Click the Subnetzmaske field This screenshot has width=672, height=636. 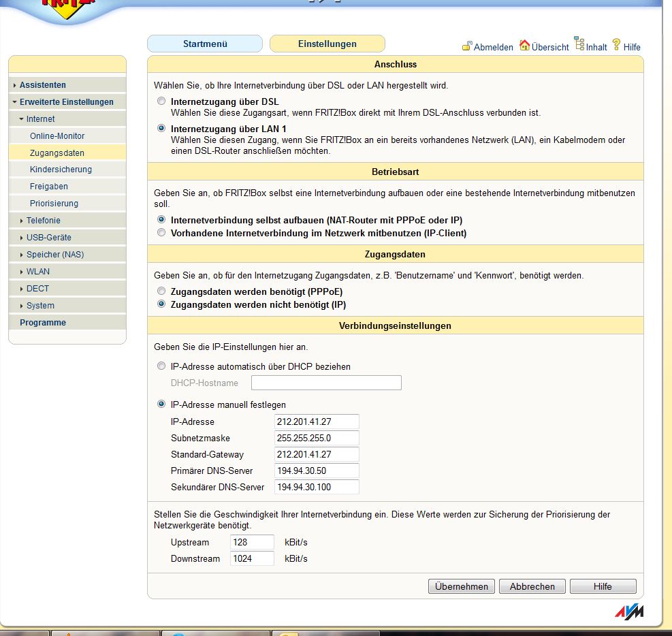pyautogui.click(x=317, y=438)
